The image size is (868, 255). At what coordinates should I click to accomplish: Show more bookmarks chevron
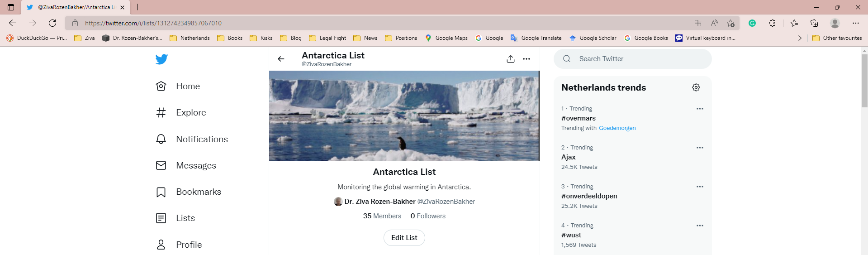click(x=800, y=38)
